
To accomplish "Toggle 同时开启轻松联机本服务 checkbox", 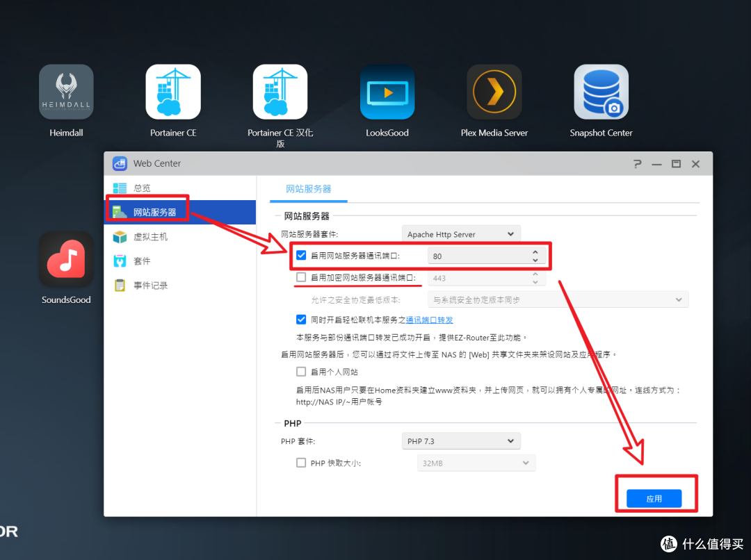I will 301,319.
